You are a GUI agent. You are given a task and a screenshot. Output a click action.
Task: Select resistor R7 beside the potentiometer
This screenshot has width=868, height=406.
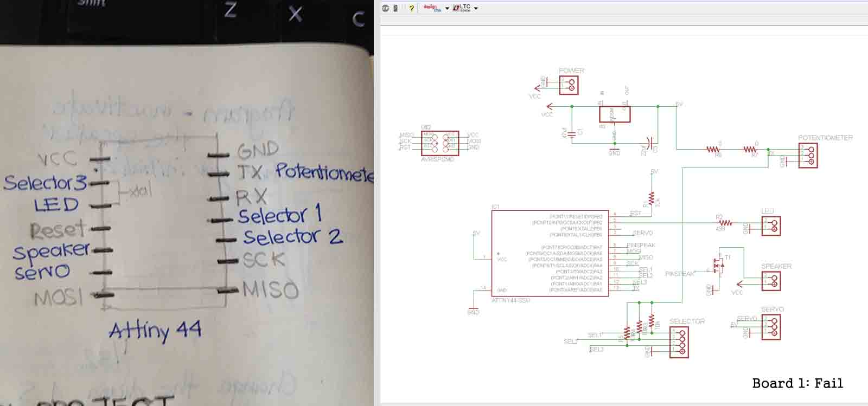pos(750,149)
